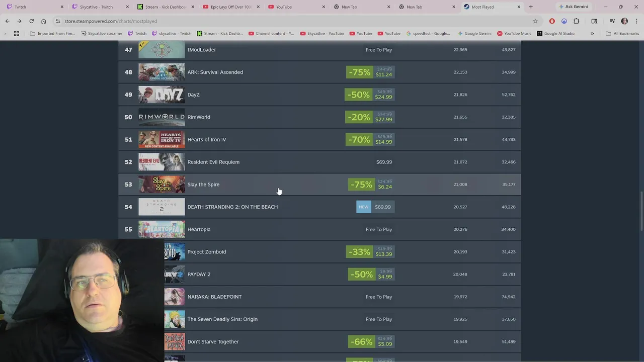Open the Google AI Studio bookmark
This screenshot has width=644, height=362.
pyautogui.click(x=555, y=34)
